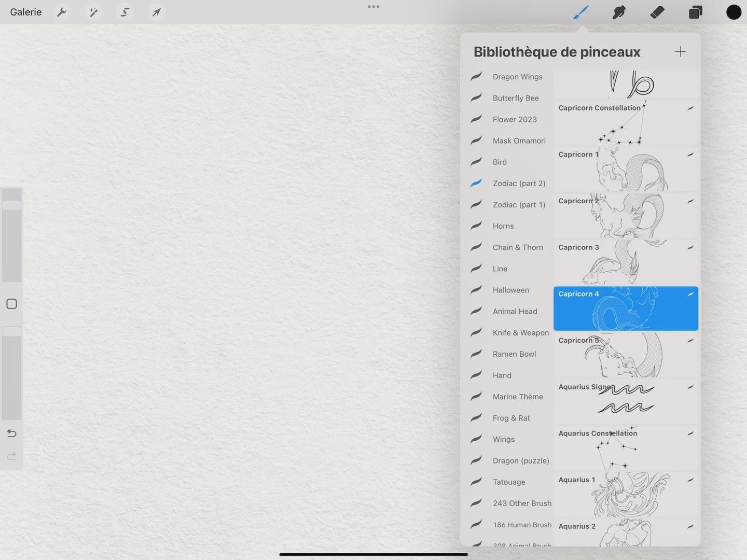Open the three-dot menu at top

374,7
